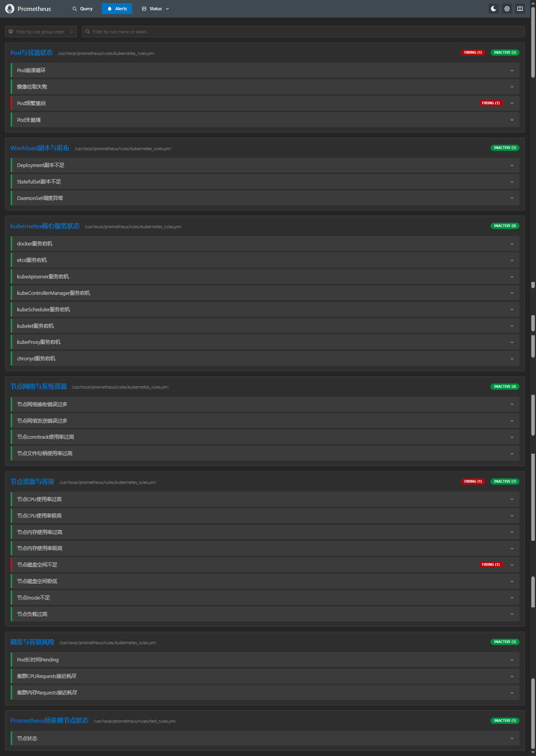Click FIRING (1) badge on Pod频繁重启 row

tap(491, 103)
